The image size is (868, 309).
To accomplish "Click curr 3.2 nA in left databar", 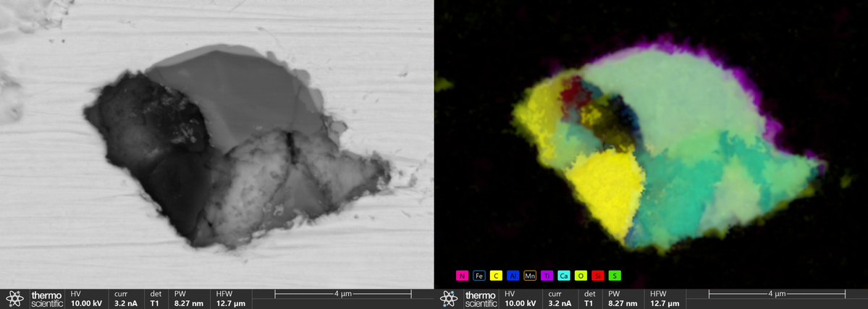I will [127, 299].
